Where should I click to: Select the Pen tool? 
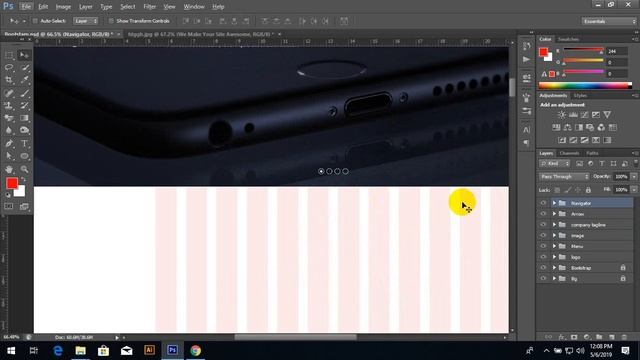coord(9,144)
